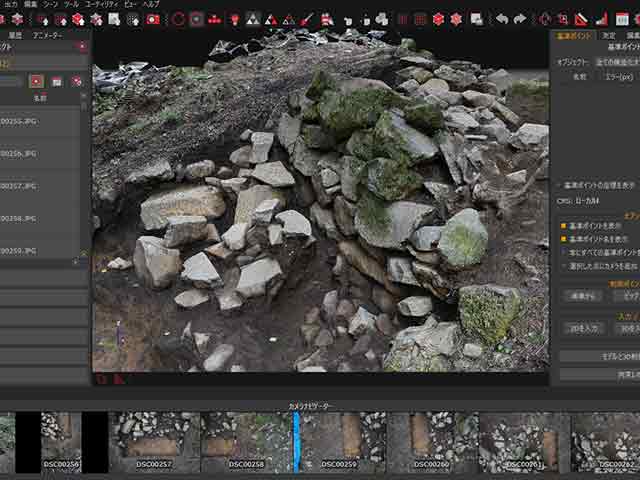Open the ビュー menu
The width and height of the screenshot is (640, 480).
click(131, 4)
